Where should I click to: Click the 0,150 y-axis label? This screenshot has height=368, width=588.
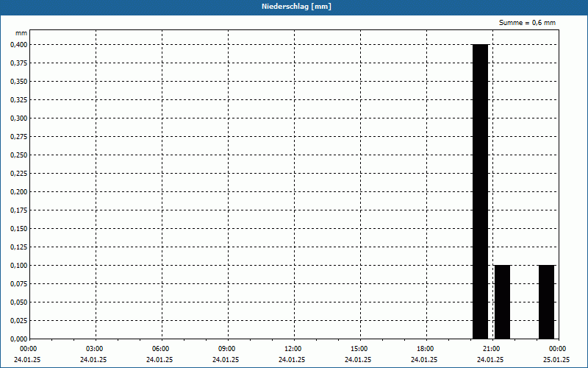tap(19, 229)
